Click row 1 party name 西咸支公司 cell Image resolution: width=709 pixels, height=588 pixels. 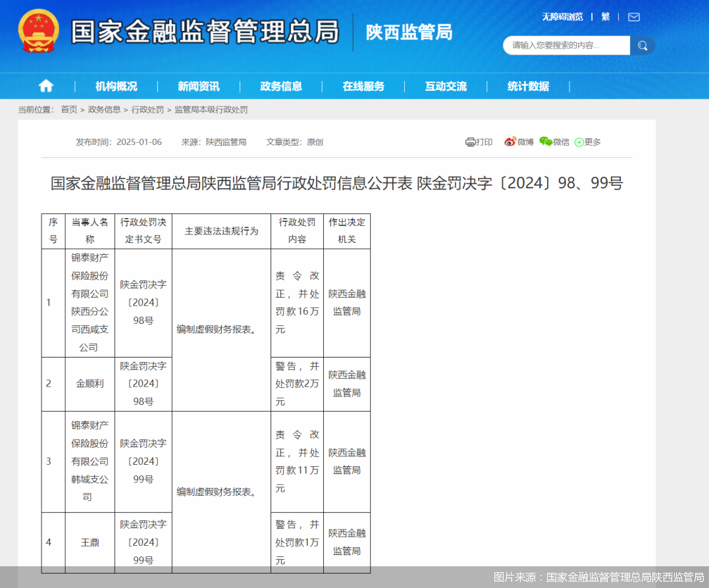(x=90, y=303)
